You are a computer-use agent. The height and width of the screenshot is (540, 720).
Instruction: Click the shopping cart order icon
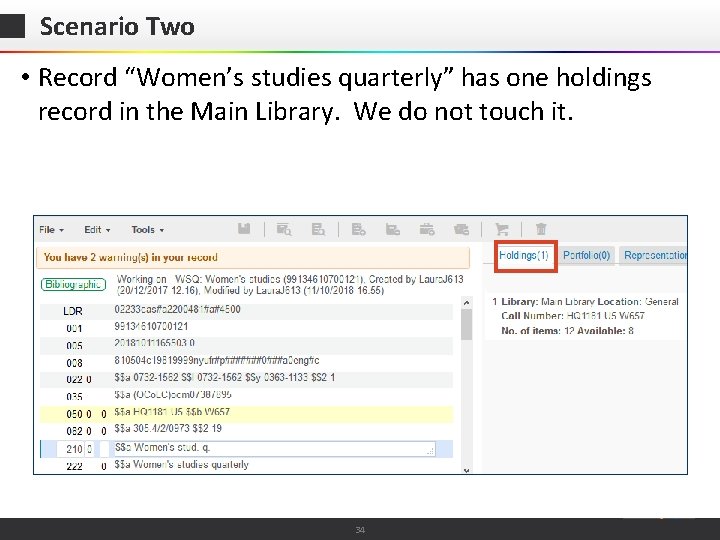[501, 229]
